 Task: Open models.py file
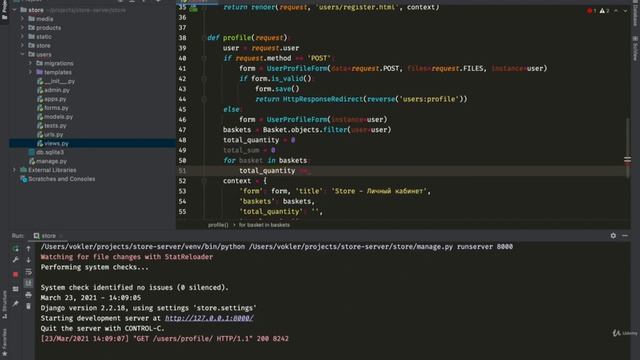(55, 117)
